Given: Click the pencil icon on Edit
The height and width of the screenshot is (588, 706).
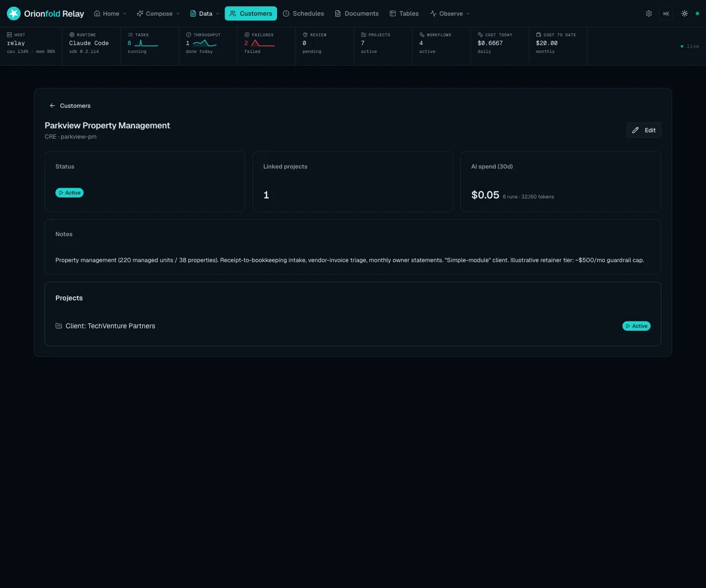Looking at the screenshot, I should 635,130.
